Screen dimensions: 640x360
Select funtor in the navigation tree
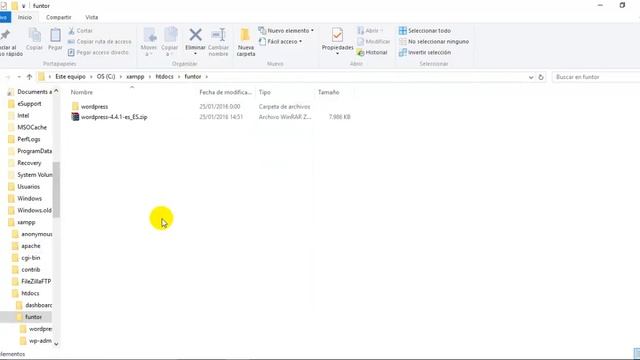33,317
